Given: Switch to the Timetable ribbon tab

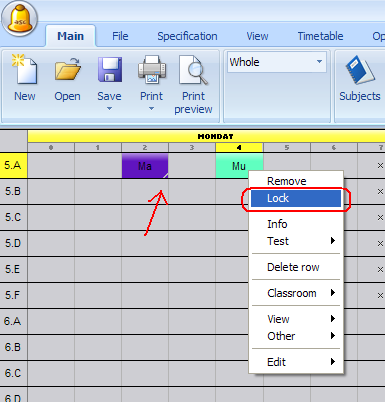Looking at the screenshot, I should 320,36.
